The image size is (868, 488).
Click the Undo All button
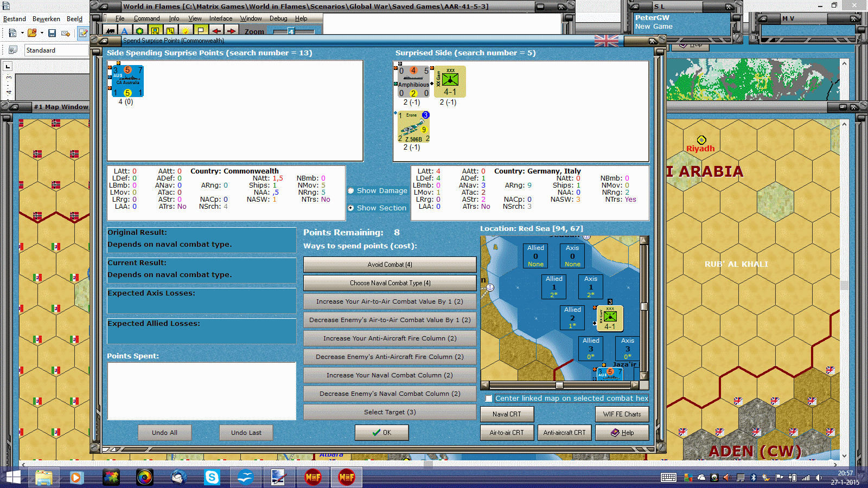[x=164, y=433]
